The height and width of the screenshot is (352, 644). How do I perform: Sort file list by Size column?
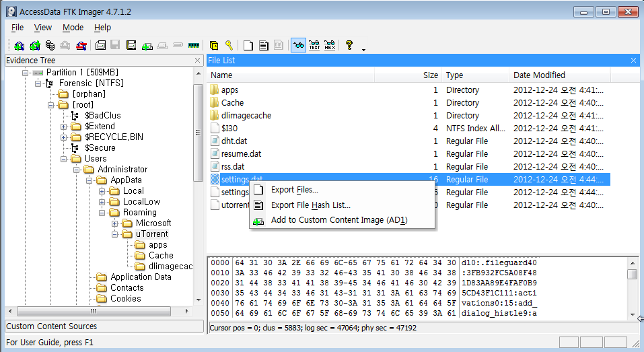point(408,75)
